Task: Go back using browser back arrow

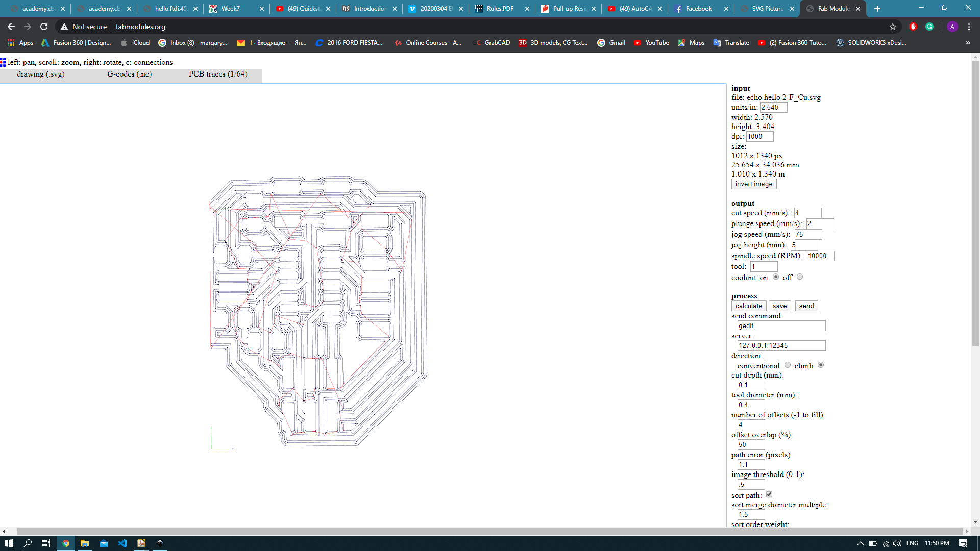Action: [x=11, y=27]
